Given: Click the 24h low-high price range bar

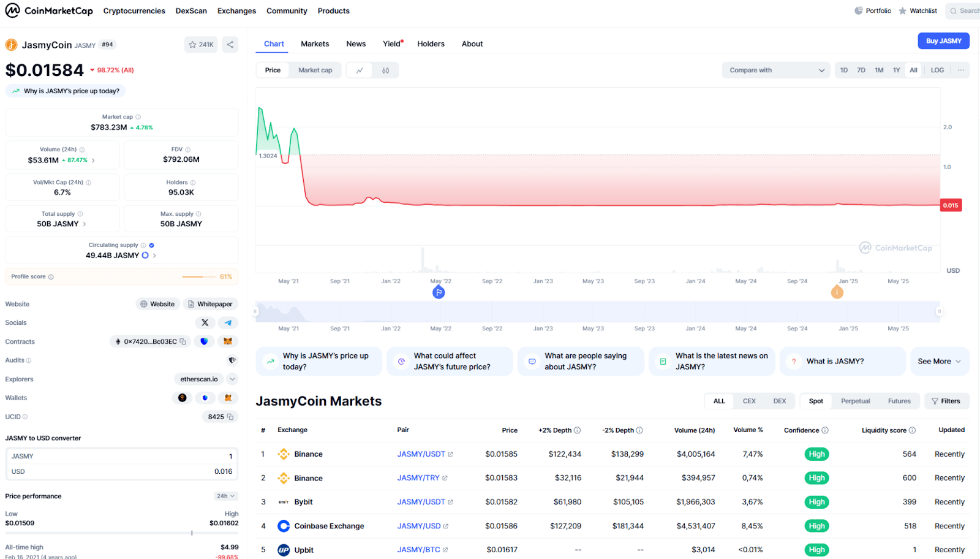Looking at the screenshot, I should pyautogui.click(x=121, y=533).
